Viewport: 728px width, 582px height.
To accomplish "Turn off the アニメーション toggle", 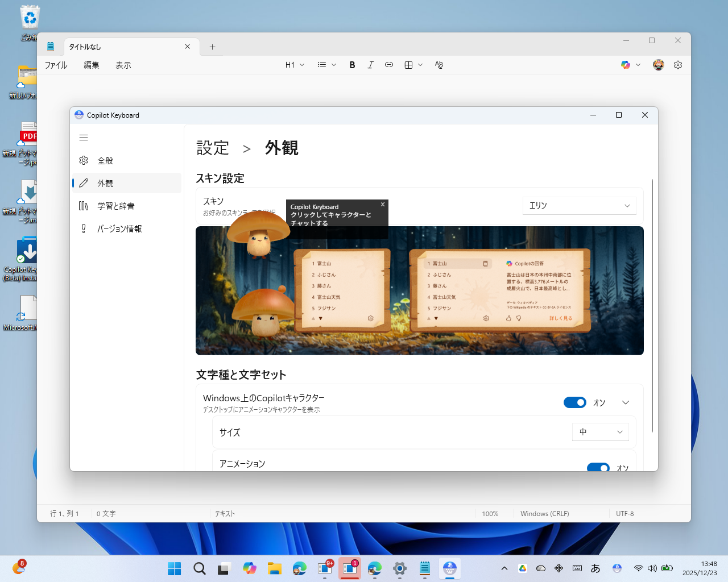I will [598, 468].
